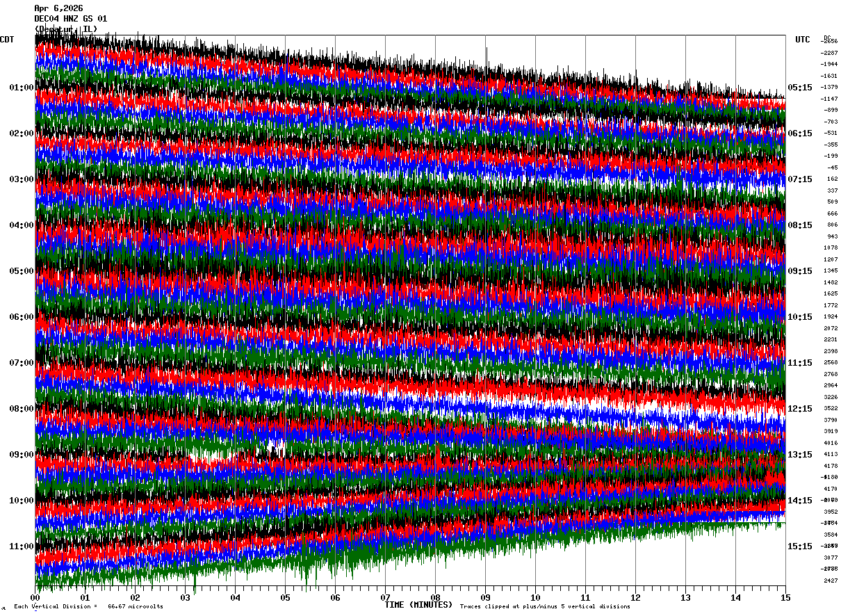Click the "13" minute tick label

686,597
